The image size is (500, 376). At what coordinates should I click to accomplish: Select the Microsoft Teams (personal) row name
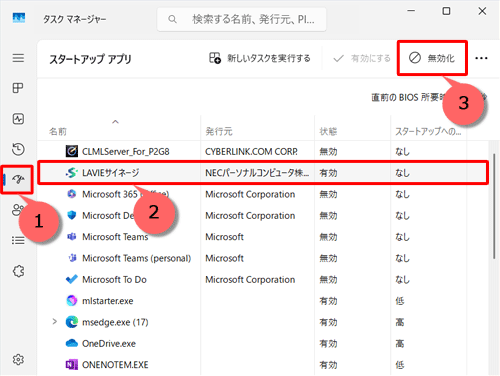coord(137,258)
